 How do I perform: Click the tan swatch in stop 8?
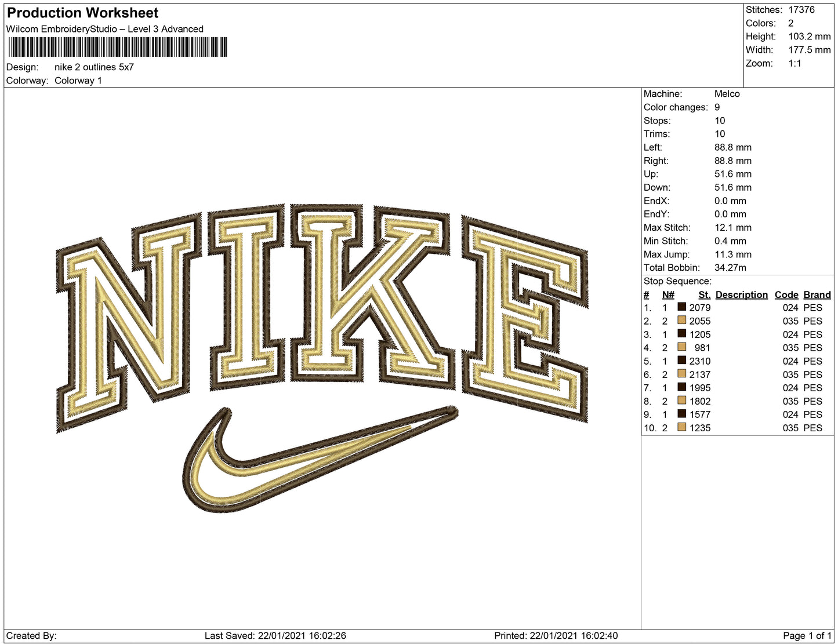pos(682,401)
